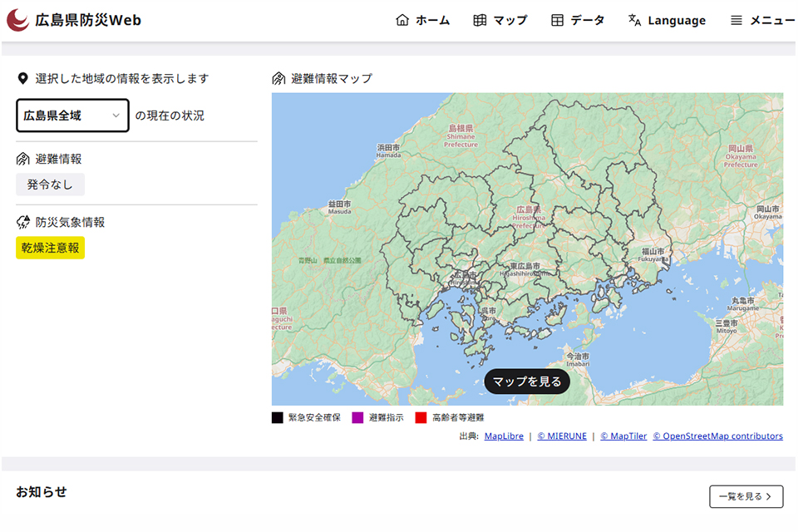Click the translation icon beside Language
798x532 pixels.
[x=637, y=19]
